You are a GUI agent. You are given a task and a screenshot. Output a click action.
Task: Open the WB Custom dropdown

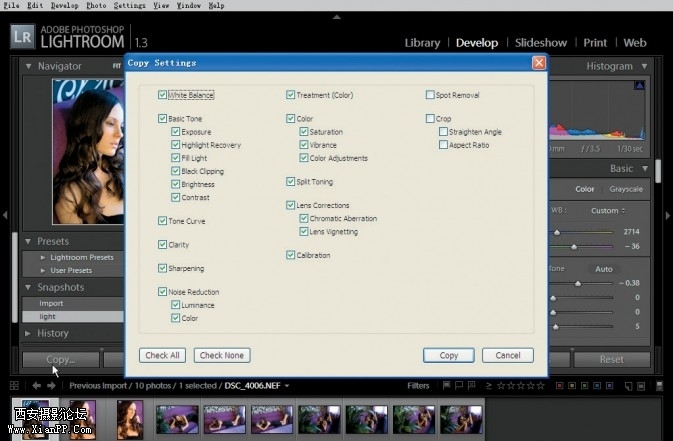tap(607, 211)
